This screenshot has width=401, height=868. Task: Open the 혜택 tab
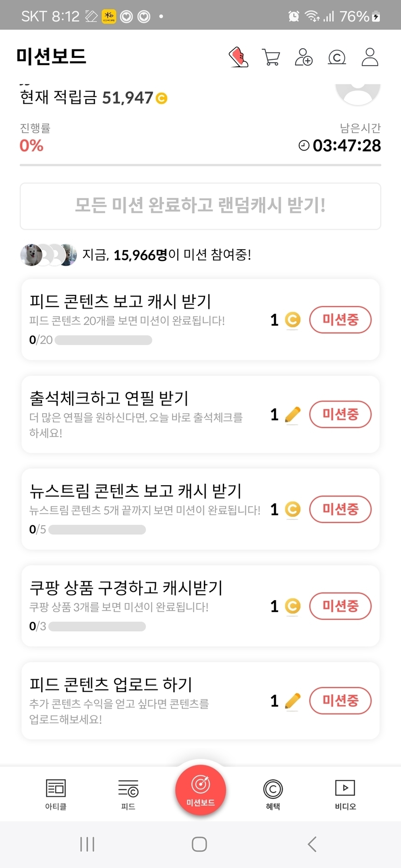coord(273,794)
